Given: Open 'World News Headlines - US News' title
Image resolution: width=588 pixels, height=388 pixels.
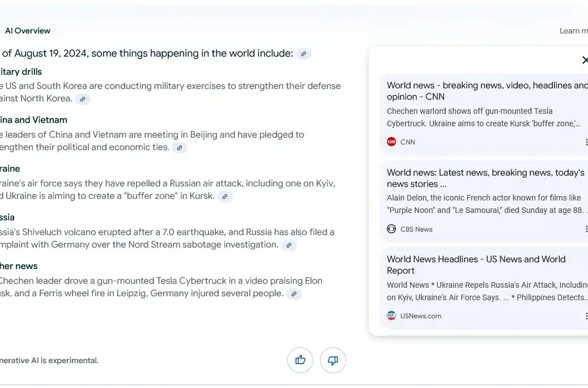Looking at the screenshot, I should [x=476, y=265].
